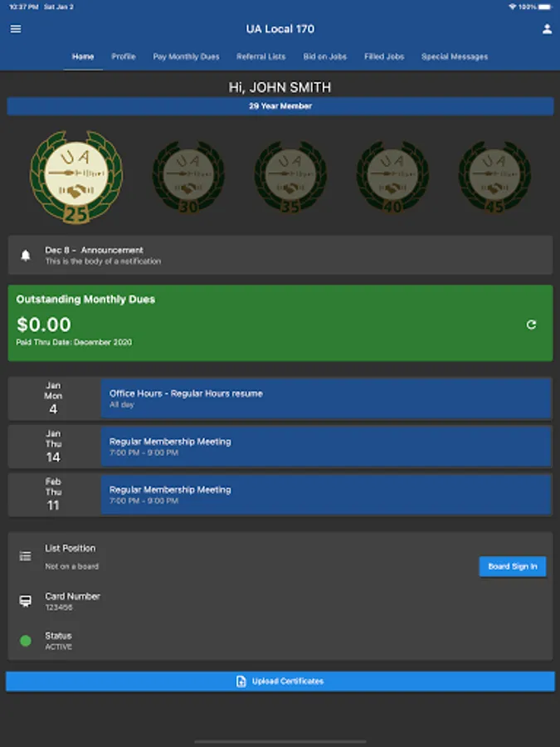560x747 pixels.
Task: Open the Referral Lists tab
Action: point(261,56)
